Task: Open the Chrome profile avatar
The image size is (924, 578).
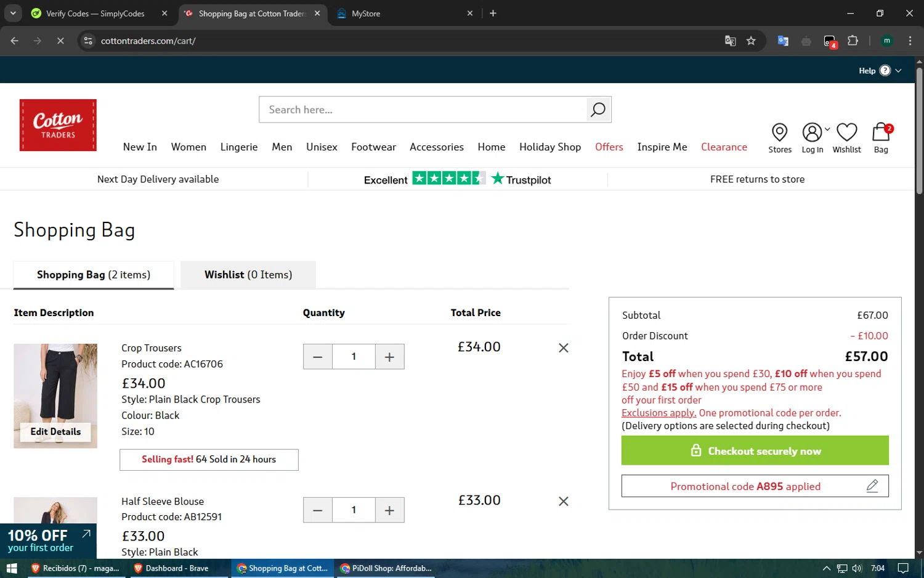Action: [887, 41]
